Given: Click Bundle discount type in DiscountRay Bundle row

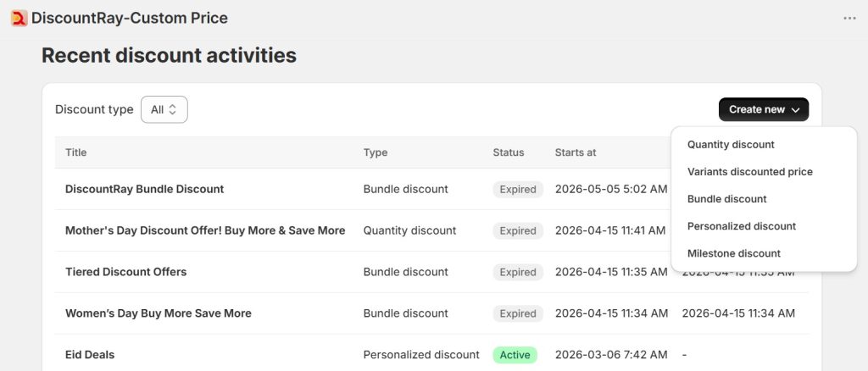Looking at the screenshot, I should pyautogui.click(x=406, y=189).
